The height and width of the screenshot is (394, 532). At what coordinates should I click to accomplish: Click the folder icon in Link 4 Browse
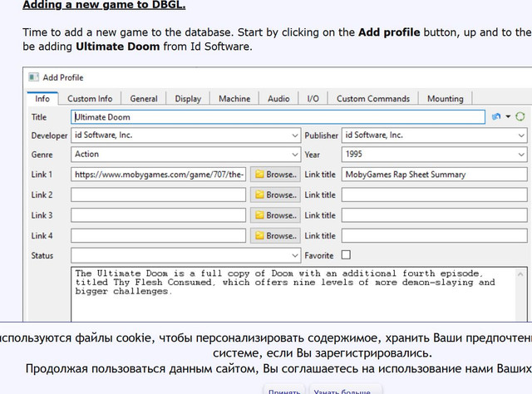point(259,235)
